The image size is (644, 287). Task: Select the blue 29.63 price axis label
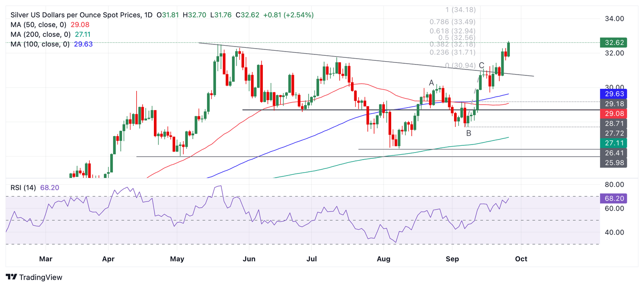[x=613, y=94]
